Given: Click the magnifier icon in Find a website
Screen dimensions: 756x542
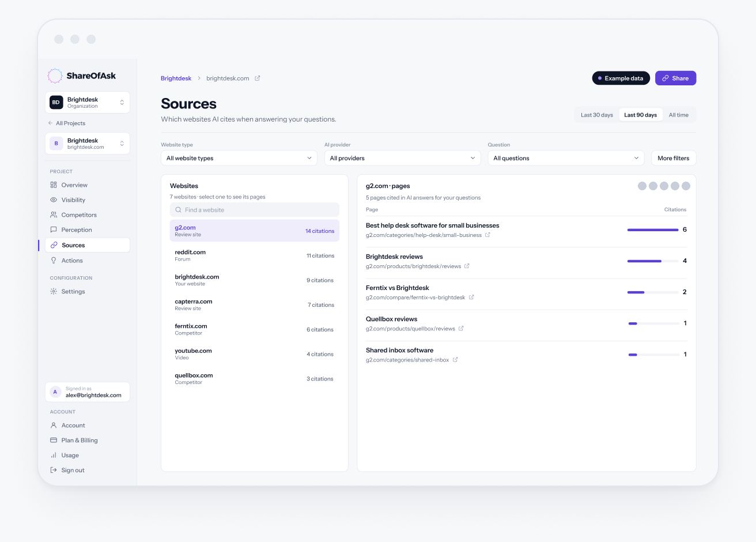Looking at the screenshot, I should click(x=179, y=210).
